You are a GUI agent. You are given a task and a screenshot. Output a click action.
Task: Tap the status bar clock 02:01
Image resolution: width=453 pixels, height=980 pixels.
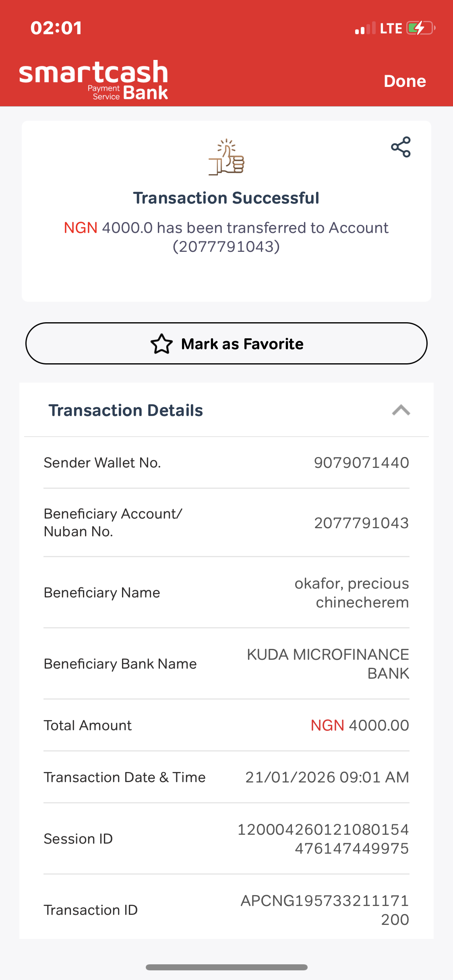(56, 28)
